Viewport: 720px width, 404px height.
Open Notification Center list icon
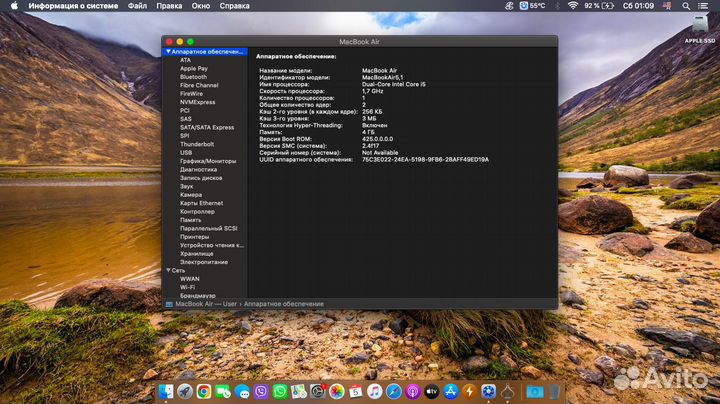(703, 6)
